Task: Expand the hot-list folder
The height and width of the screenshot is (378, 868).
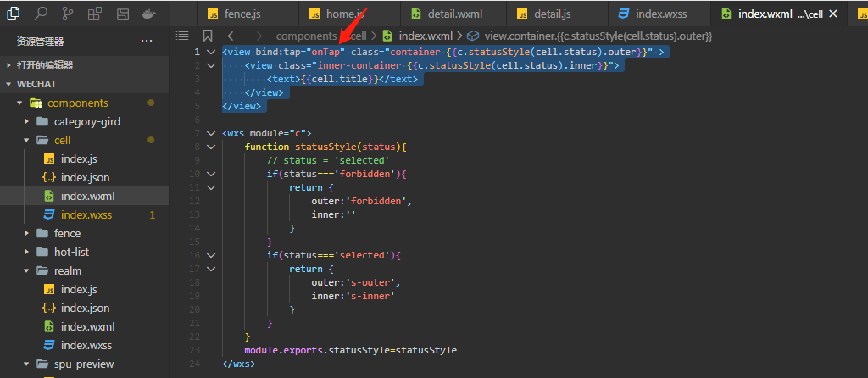Action: pyautogui.click(x=27, y=252)
